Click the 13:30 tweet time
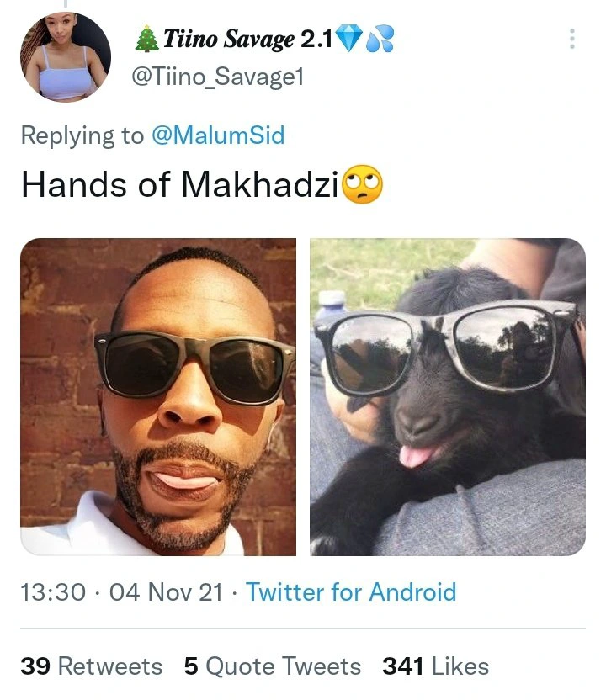606x700 pixels. click(52, 591)
